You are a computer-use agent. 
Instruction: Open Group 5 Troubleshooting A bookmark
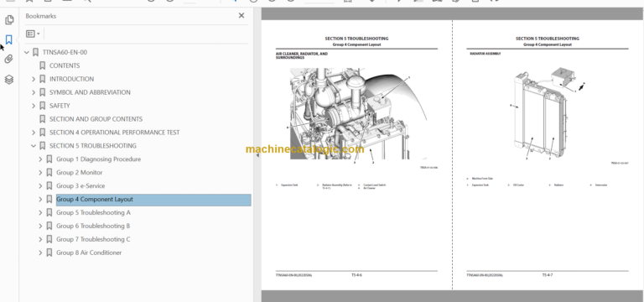93,212
